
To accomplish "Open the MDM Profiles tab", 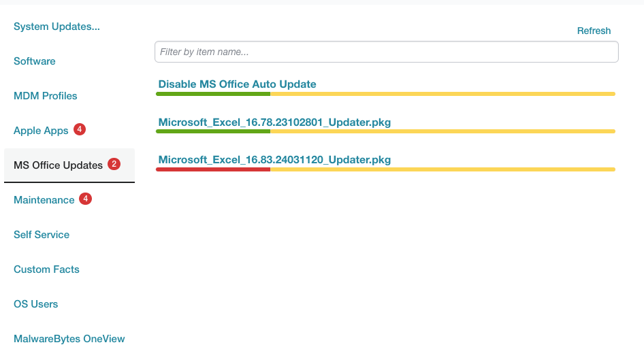I will coord(45,96).
